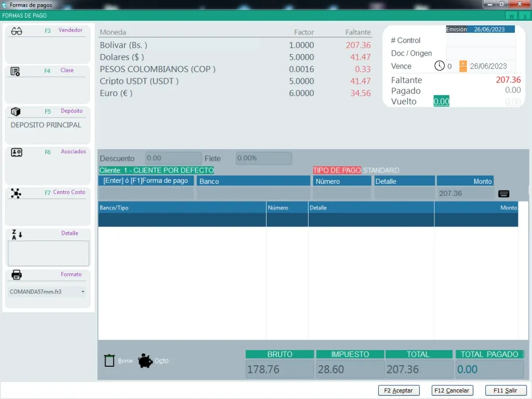Viewport: 532px width, 399px height.
Task: Click the Descuento input field
Action: [173, 158]
